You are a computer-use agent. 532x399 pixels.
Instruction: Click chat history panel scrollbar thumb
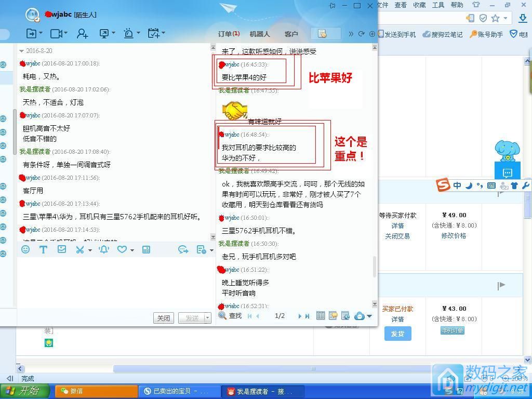click(375, 267)
